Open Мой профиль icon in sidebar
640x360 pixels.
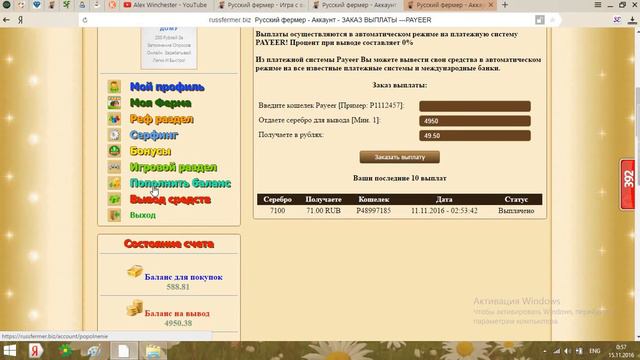(114, 87)
